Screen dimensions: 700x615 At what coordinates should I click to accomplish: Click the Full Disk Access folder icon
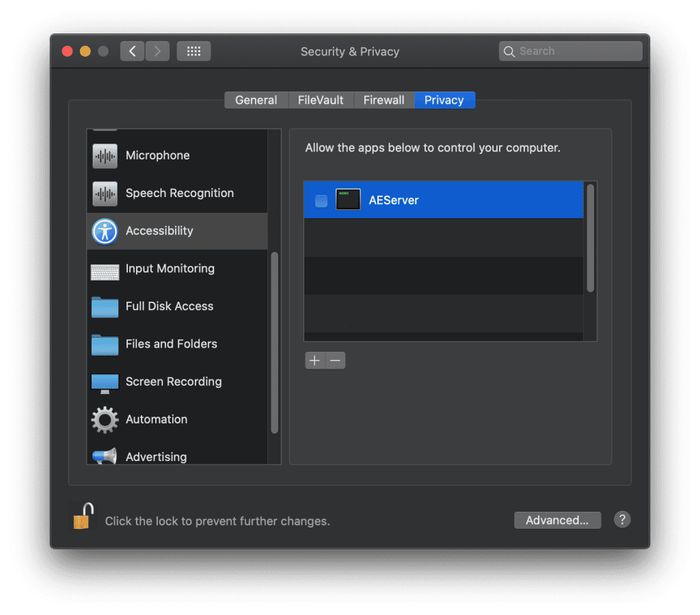(105, 307)
